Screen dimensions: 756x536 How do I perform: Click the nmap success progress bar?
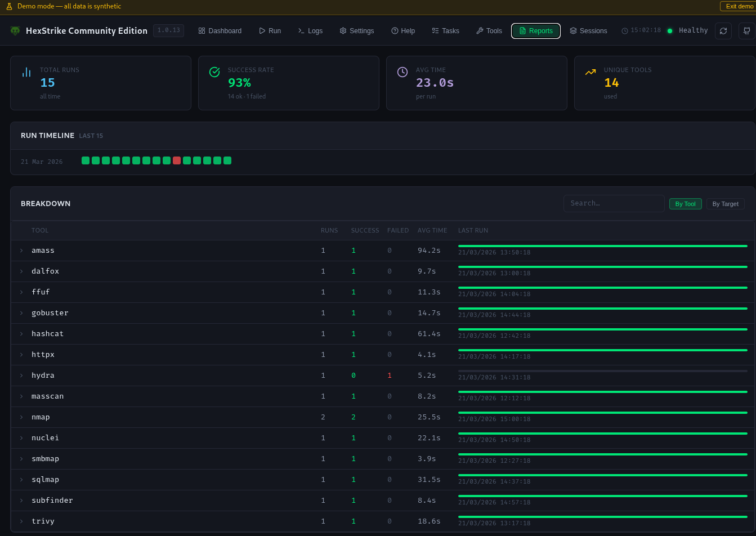click(603, 413)
